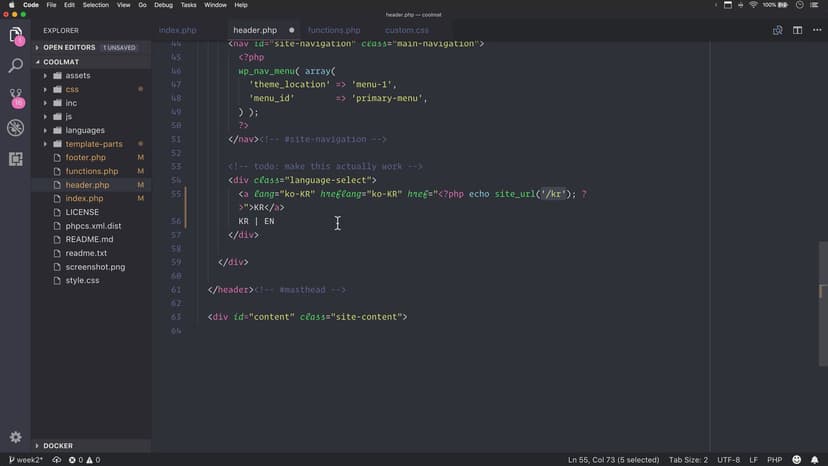Screen dimensions: 828x466
Task: Change language mode from PHP
Action: [774, 460]
